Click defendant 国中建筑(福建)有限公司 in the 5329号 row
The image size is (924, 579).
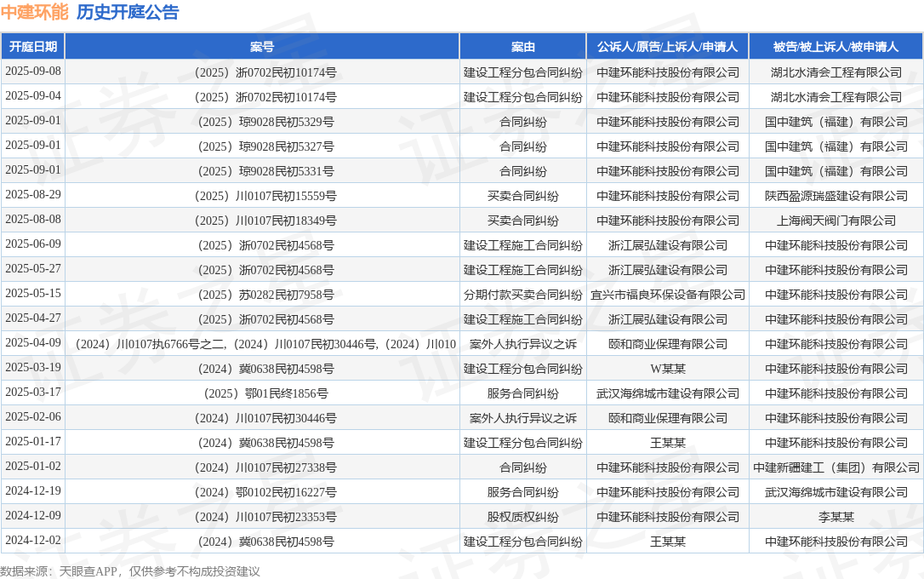(836, 122)
